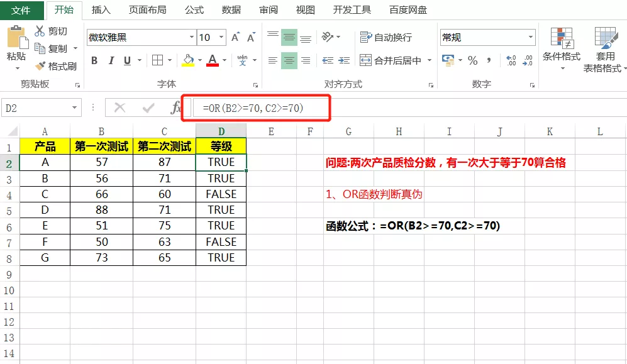Screen dimensions: 627x364
Task: Toggle underline formatting
Action: tap(127, 60)
